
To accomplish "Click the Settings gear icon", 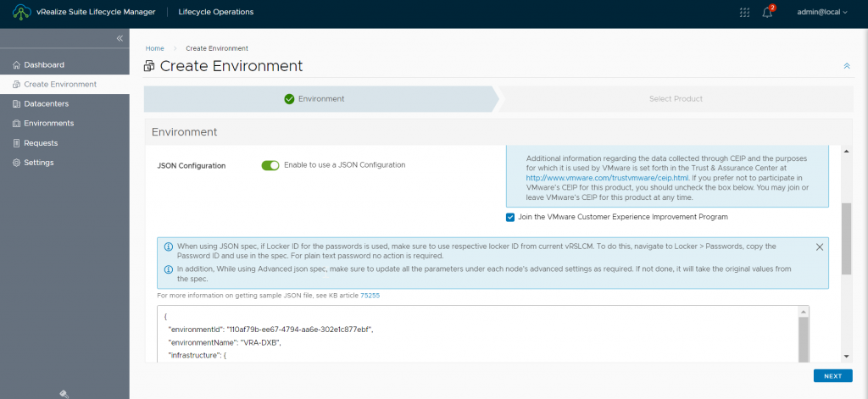I will point(17,163).
